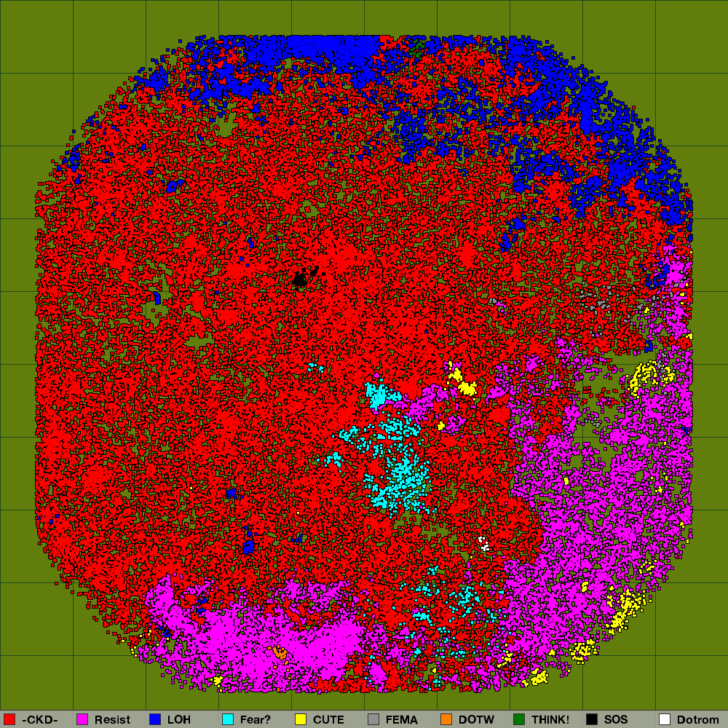Click the white Dotrom legend swatch
Viewport: 728px width, 728px height.
665,719
